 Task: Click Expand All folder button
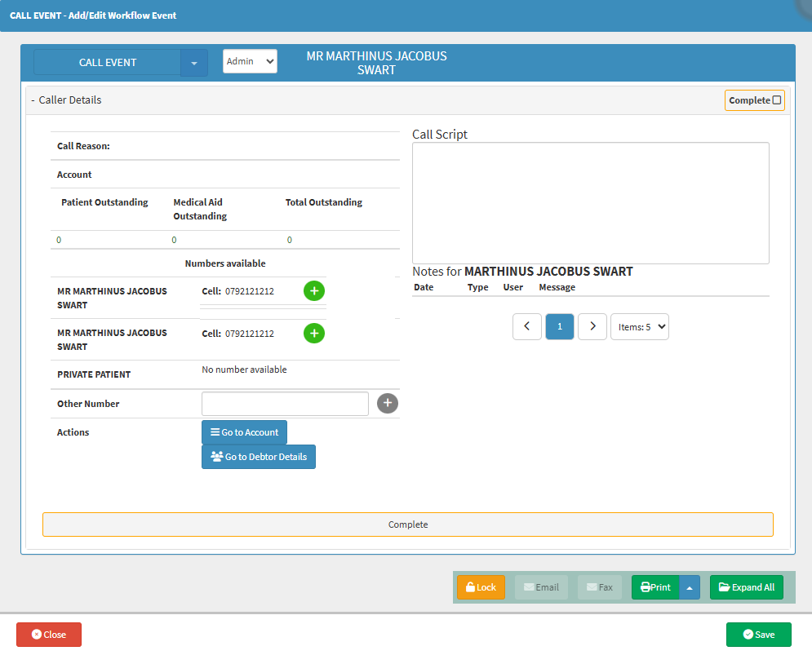tap(746, 587)
